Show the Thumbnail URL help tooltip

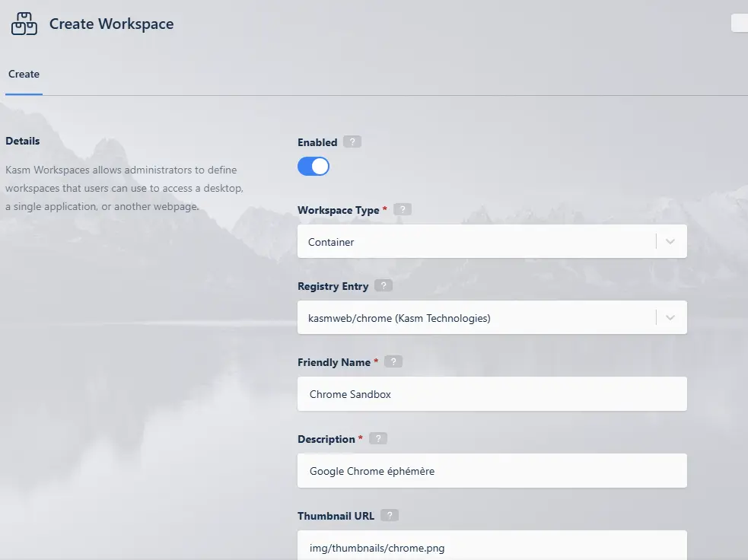[389, 516]
